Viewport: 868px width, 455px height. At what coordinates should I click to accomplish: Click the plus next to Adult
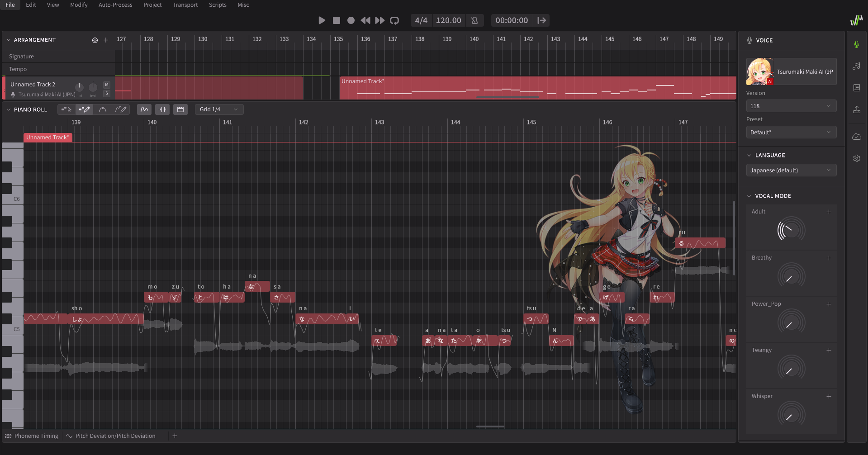pyautogui.click(x=829, y=212)
